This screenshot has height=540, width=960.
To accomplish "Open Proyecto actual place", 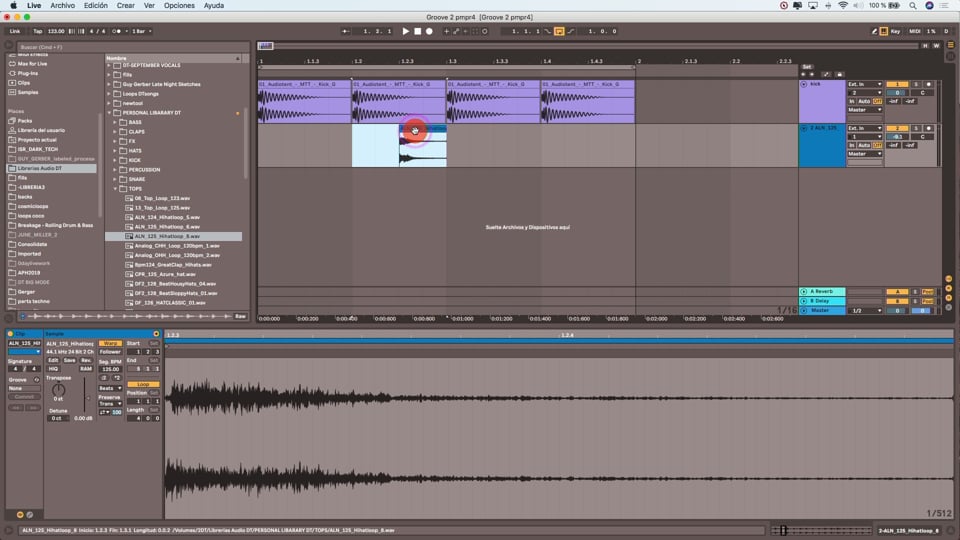I will pos(37,140).
